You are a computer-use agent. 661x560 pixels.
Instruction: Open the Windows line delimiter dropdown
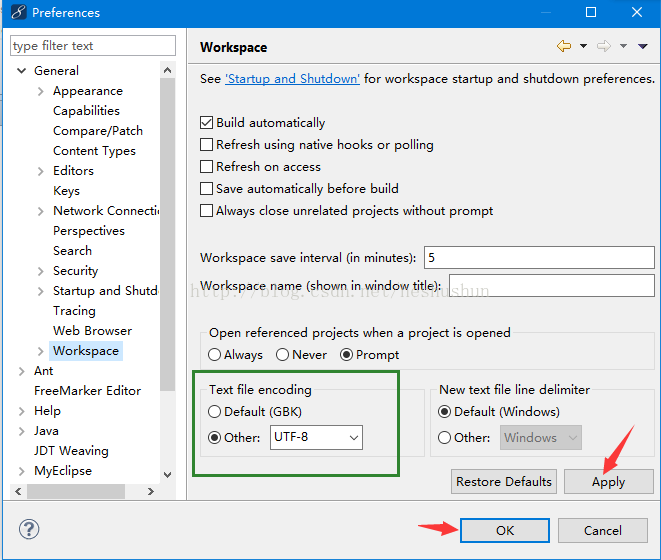pyautogui.click(x=541, y=437)
